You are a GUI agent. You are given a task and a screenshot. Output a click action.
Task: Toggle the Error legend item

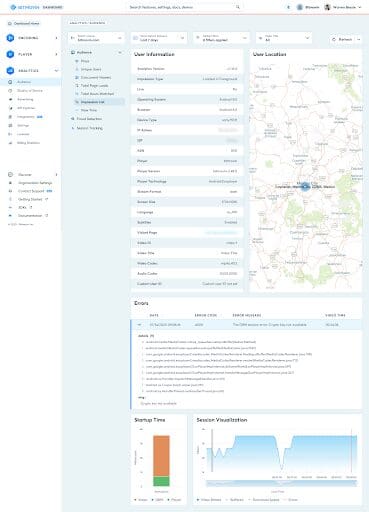point(290,500)
